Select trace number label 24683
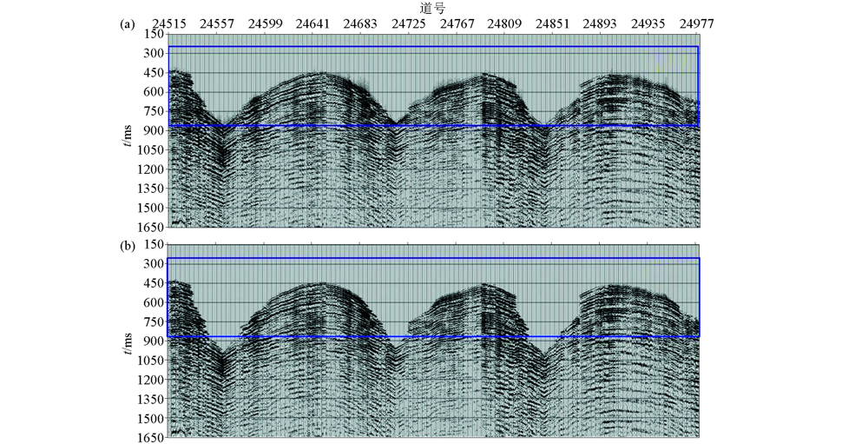Image resolution: width=868 pixels, height=444 pixels. tap(361, 23)
